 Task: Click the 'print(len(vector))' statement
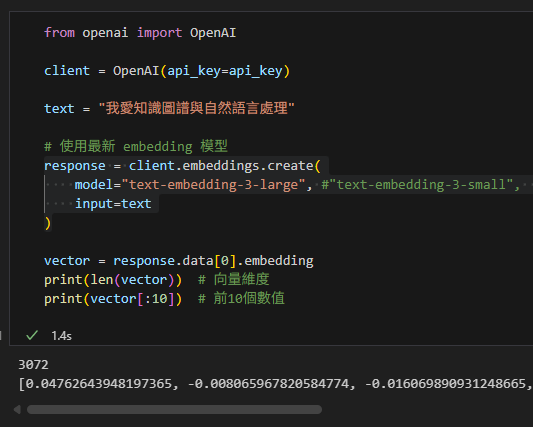(113, 280)
